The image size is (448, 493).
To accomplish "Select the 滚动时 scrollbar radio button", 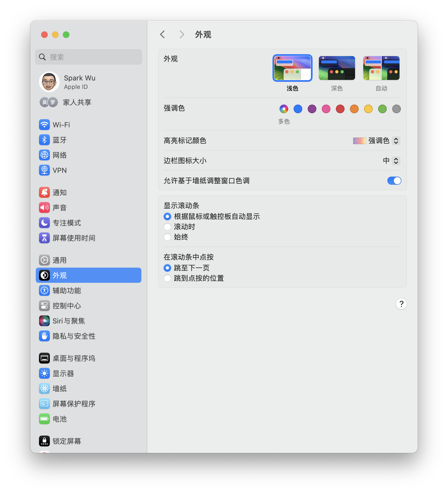I will coord(167,227).
